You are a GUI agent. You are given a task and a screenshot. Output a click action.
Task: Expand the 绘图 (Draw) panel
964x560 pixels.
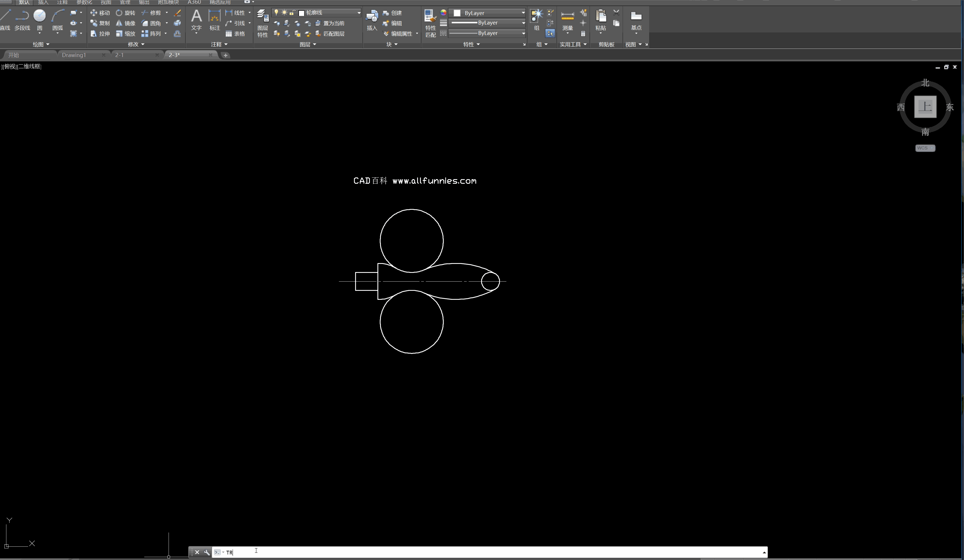(x=41, y=44)
